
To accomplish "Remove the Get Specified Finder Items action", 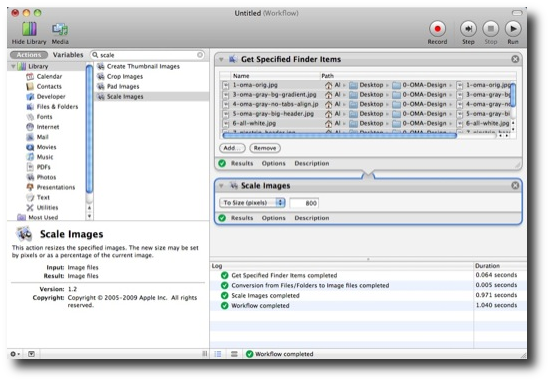I will (x=515, y=59).
